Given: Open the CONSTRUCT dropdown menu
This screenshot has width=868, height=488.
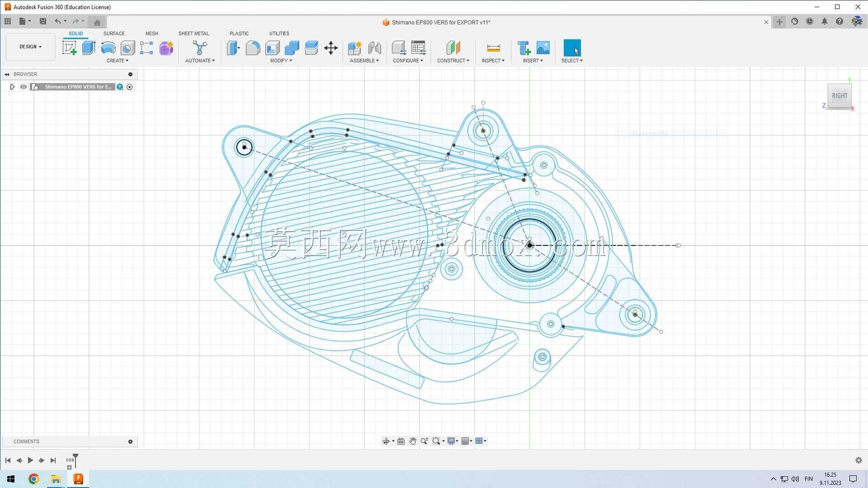Looking at the screenshot, I should (x=453, y=61).
